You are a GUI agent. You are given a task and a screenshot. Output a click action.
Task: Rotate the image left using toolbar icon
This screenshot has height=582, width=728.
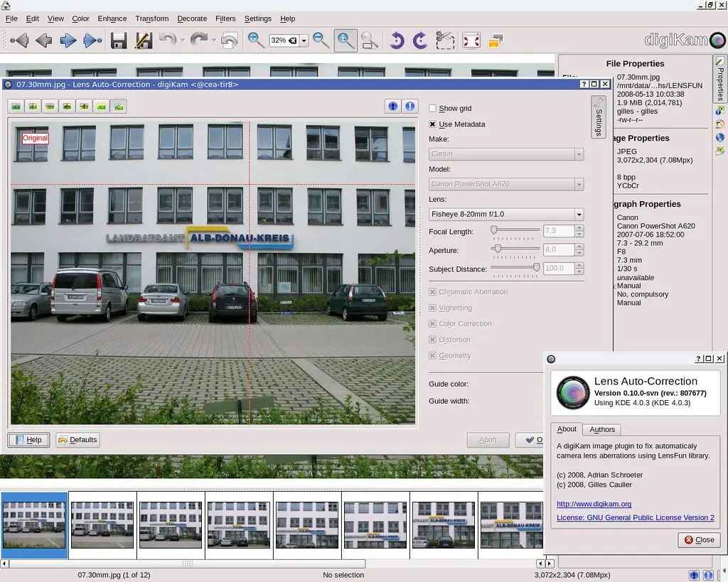click(x=397, y=41)
